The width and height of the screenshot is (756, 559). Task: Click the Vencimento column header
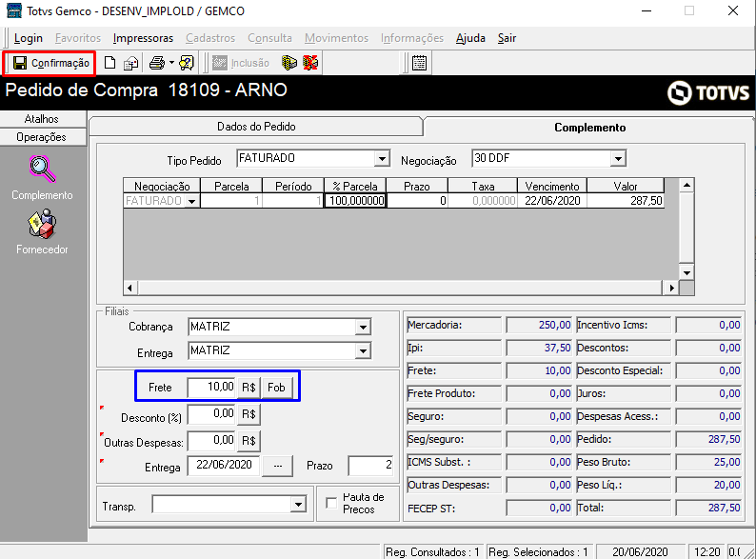point(552,186)
